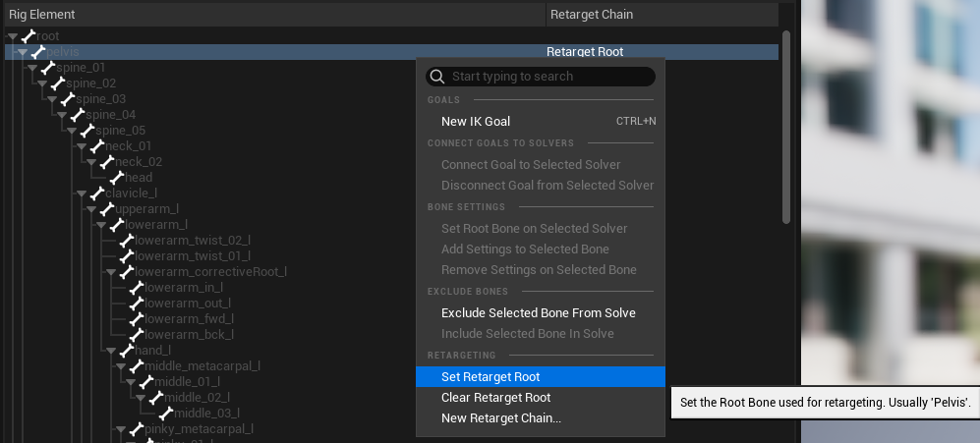Select New IK Goal menu entry
Viewport: 980px width, 443px height.
(x=476, y=122)
